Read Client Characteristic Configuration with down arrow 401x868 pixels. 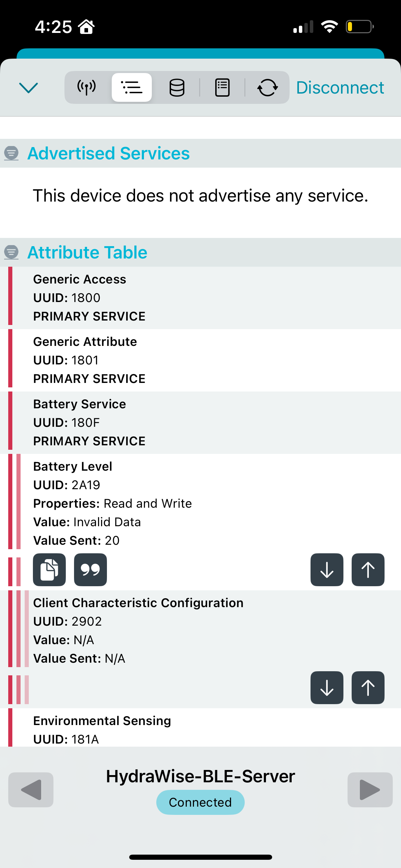327,688
